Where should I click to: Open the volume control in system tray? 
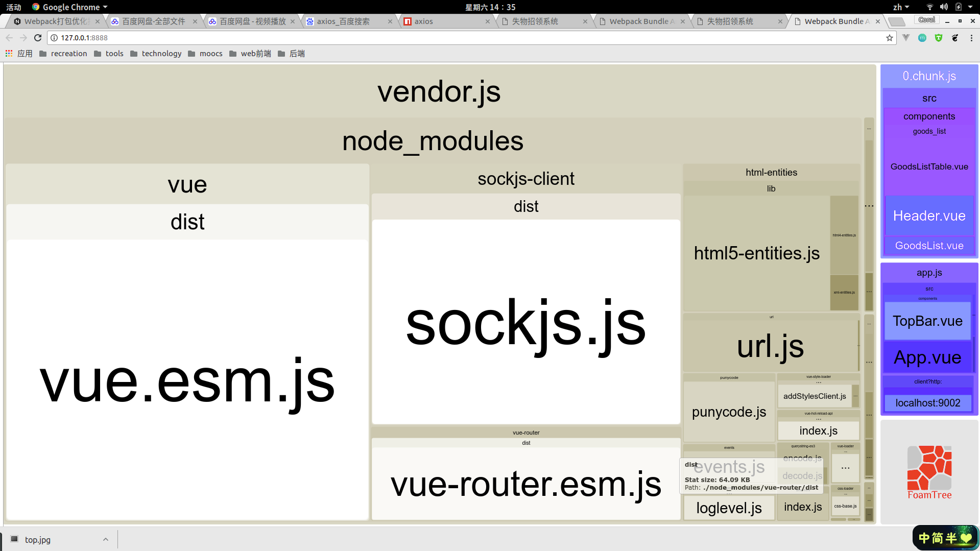click(944, 7)
